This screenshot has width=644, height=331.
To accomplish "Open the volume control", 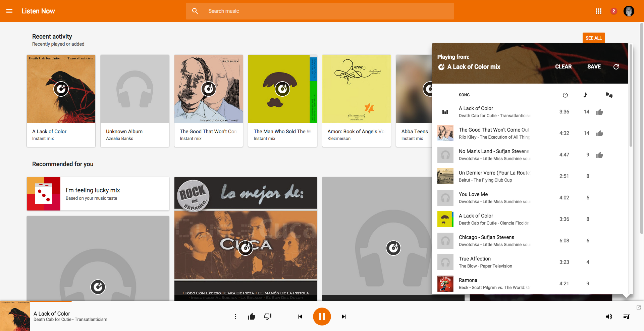I will pos(609,317).
